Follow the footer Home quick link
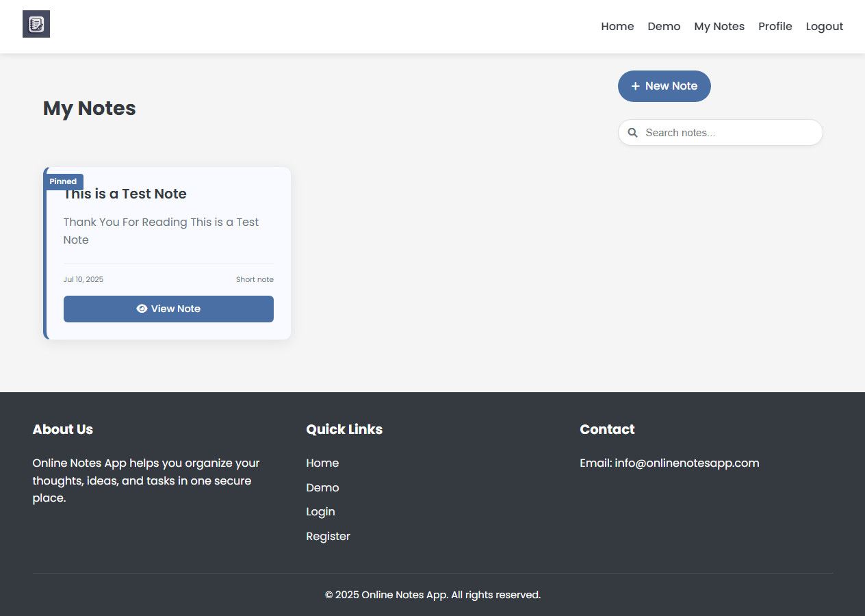The height and width of the screenshot is (616, 865). point(322,463)
